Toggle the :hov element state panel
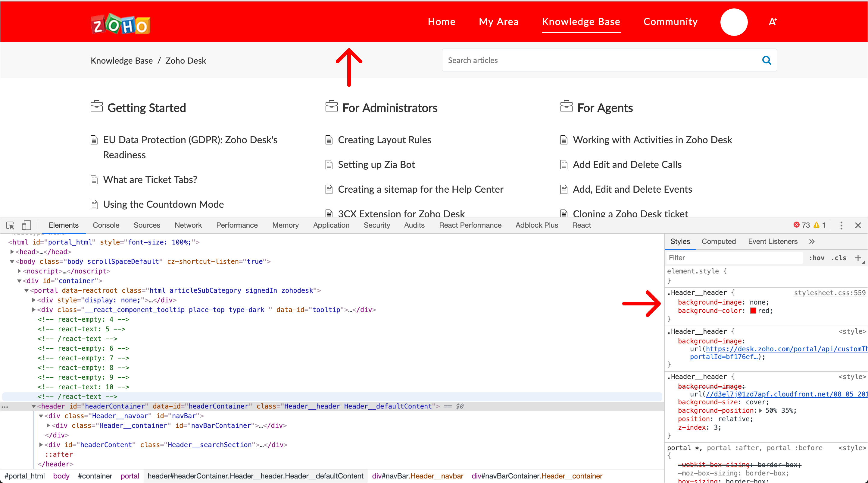 (x=816, y=258)
